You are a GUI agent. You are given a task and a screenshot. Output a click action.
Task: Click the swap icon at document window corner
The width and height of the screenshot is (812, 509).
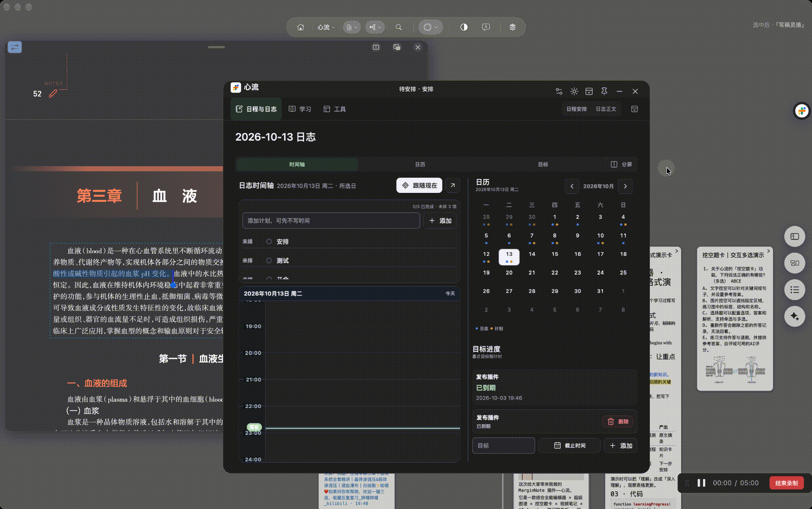coord(15,47)
